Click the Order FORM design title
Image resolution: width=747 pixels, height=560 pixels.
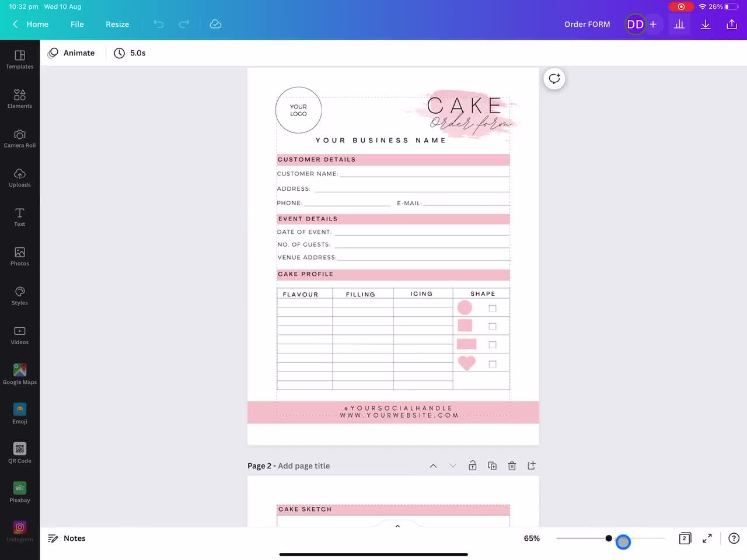click(587, 24)
